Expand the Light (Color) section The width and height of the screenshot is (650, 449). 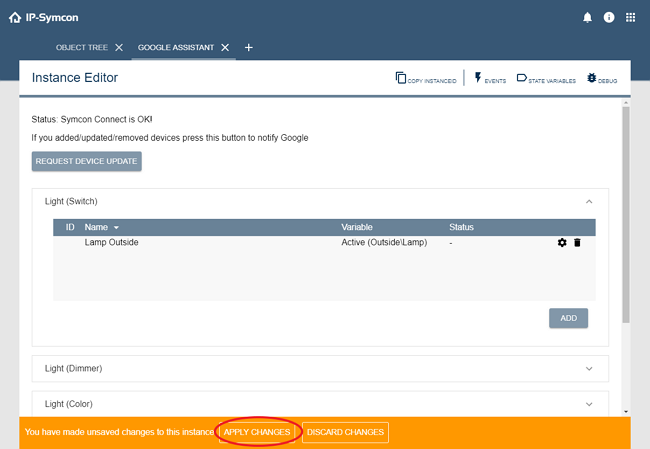click(588, 402)
